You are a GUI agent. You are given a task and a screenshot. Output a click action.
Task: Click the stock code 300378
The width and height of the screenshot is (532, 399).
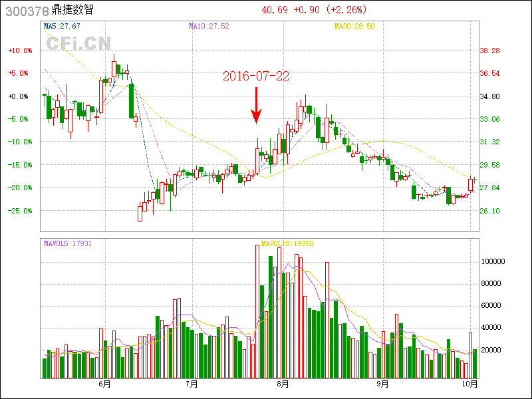tap(25, 11)
